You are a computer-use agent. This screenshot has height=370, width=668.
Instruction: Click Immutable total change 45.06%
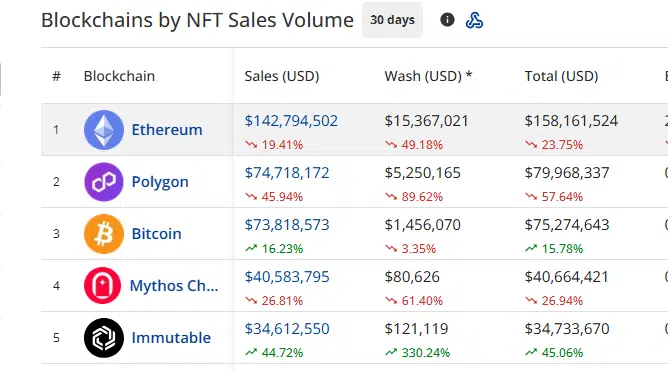click(554, 353)
